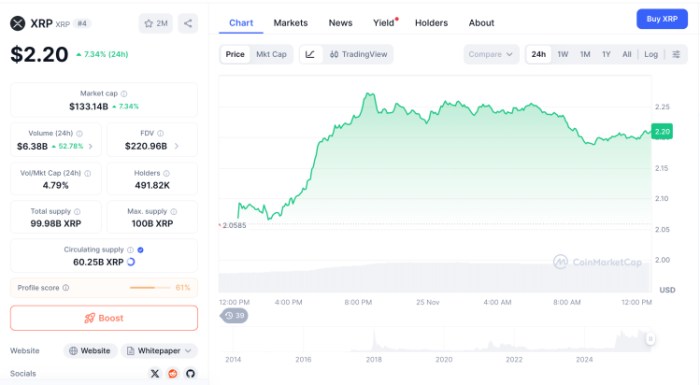Show Total supply info icon
The width and height of the screenshot is (700, 385).
tap(77, 211)
